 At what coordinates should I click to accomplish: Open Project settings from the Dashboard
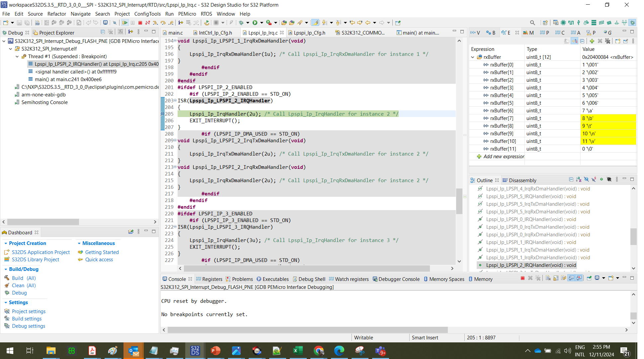pyautogui.click(x=29, y=311)
